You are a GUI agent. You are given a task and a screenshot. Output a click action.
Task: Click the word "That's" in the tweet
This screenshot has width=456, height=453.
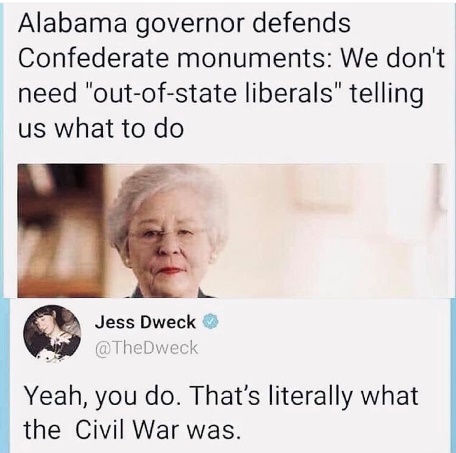click(x=226, y=396)
